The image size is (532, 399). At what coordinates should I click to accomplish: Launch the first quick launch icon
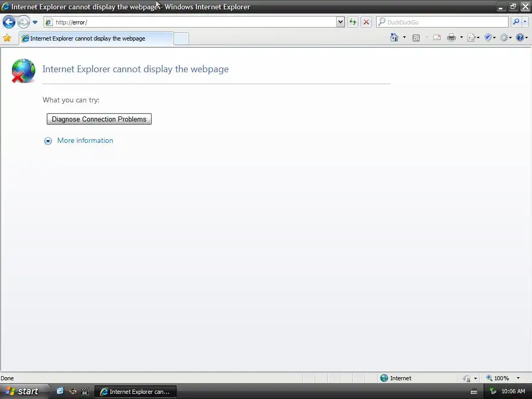click(x=60, y=391)
